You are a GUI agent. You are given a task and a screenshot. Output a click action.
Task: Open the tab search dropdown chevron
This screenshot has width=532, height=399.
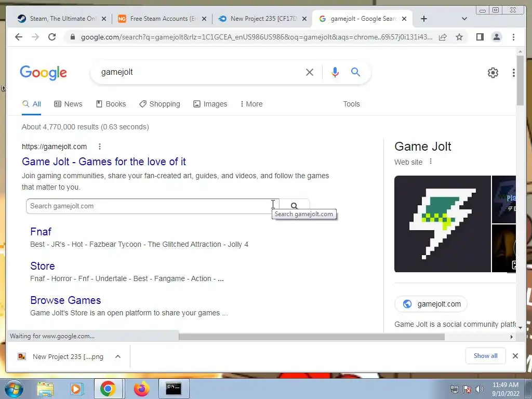click(x=464, y=19)
